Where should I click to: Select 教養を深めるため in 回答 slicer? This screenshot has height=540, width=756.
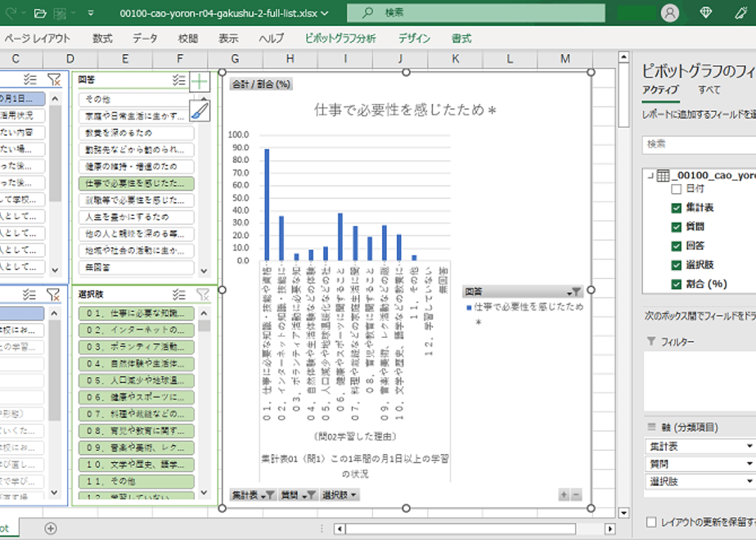pos(137,133)
